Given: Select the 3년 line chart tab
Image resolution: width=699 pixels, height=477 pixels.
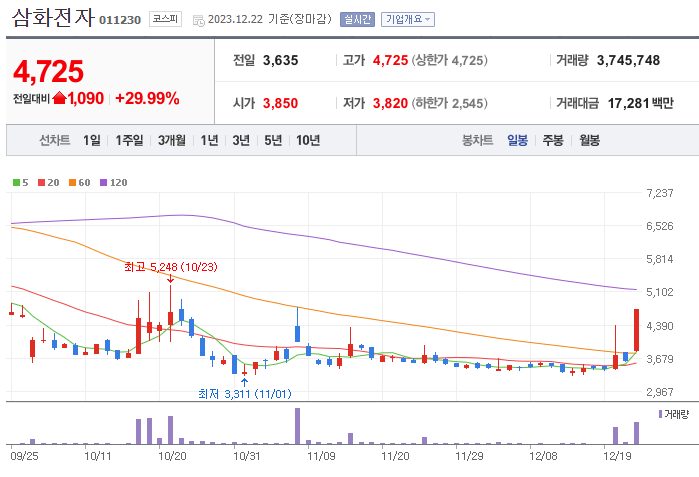Looking at the screenshot, I should [241, 140].
